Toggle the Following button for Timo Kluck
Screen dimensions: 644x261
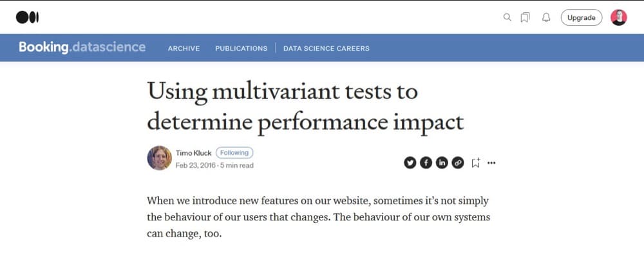click(x=234, y=153)
